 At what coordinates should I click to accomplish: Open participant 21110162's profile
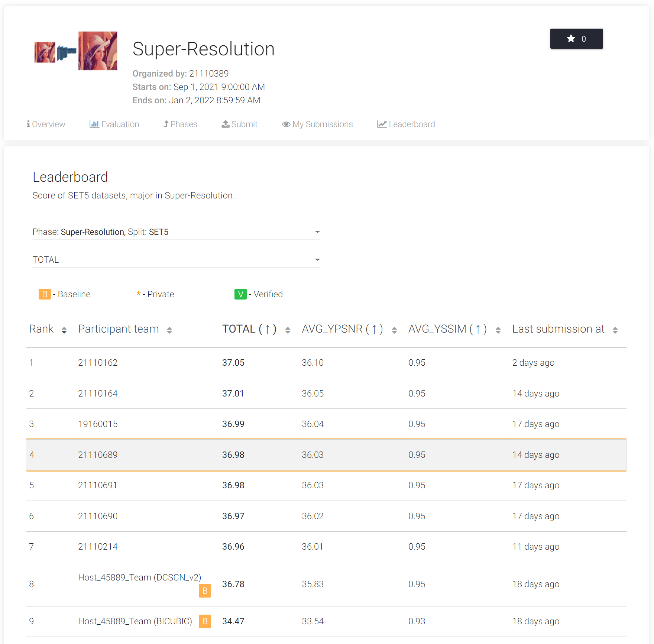[98, 362]
